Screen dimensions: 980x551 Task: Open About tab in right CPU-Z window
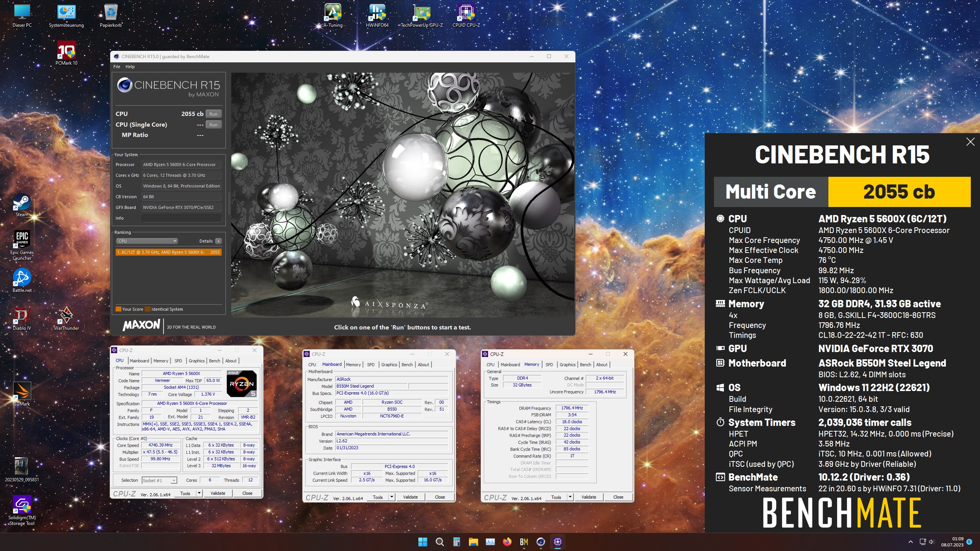click(602, 365)
